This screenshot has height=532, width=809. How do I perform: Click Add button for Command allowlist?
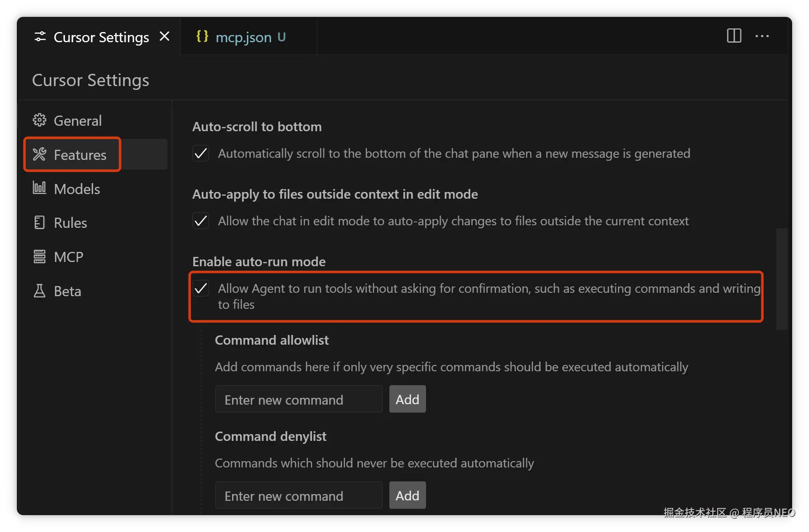(x=407, y=399)
